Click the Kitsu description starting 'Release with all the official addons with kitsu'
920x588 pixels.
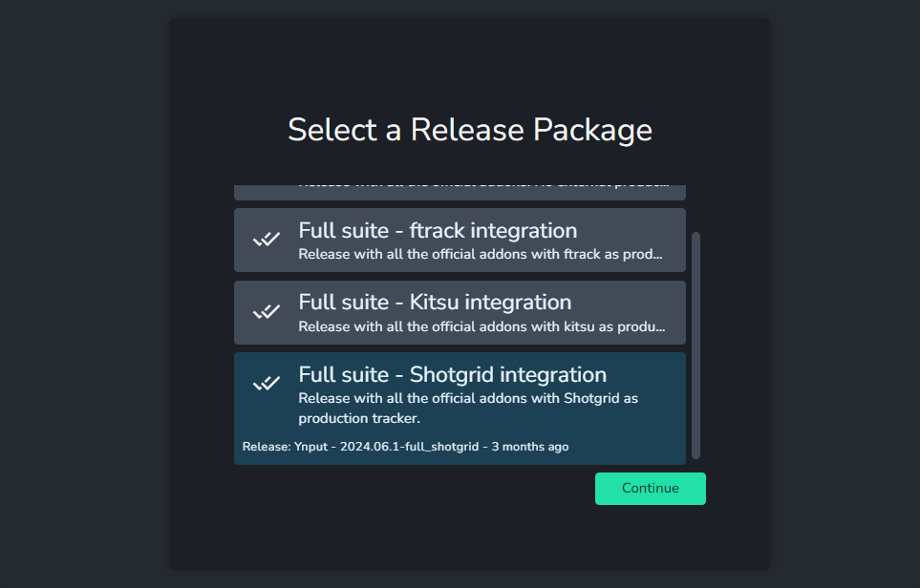tap(481, 326)
